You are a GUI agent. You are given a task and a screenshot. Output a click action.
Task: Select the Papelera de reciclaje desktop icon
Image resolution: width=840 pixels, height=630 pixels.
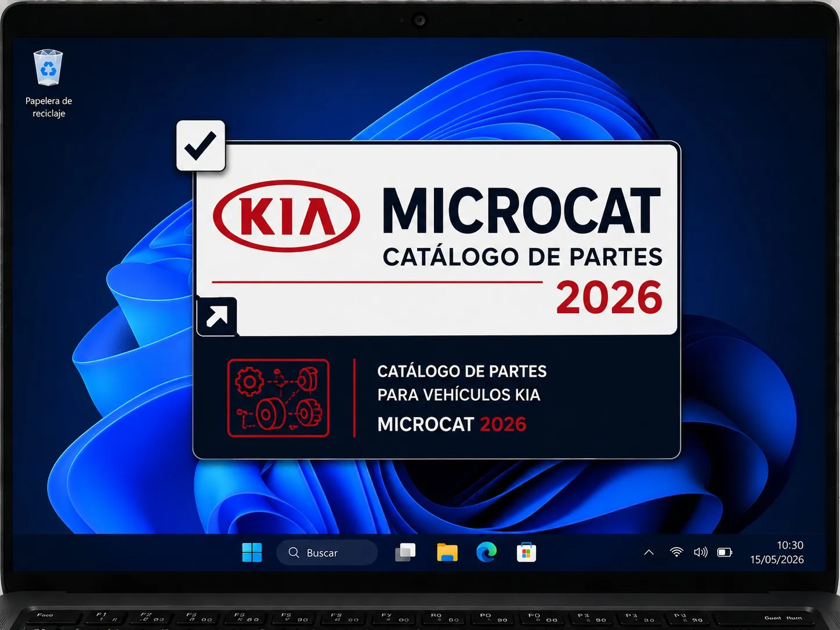coord(48,84)
